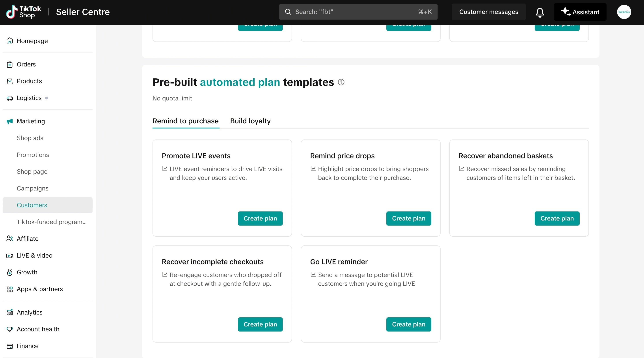
Task: Click the Orders clipboard icon
Action: pos(9,64)
